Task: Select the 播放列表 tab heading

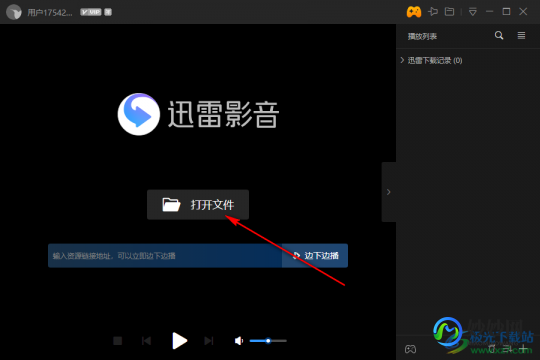Action: (x=422, y=37)
